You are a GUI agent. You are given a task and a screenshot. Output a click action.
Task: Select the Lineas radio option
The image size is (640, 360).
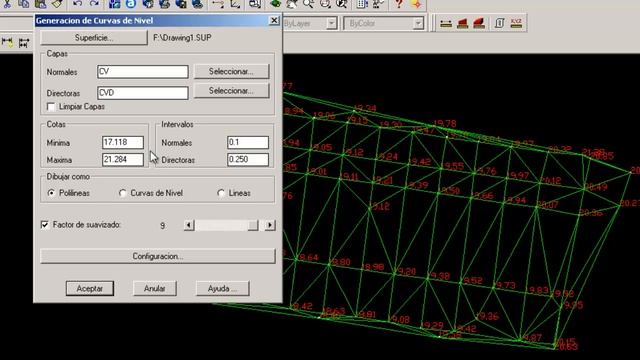221,193
